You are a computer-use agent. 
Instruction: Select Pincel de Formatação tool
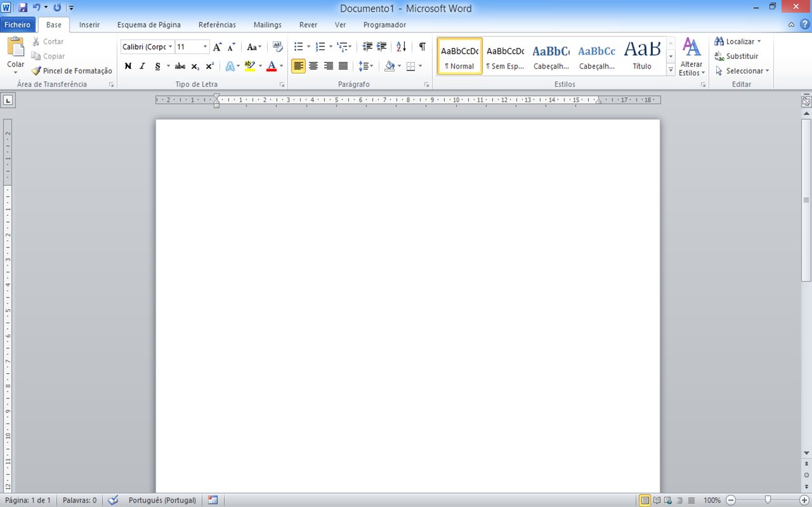(72, 71)
